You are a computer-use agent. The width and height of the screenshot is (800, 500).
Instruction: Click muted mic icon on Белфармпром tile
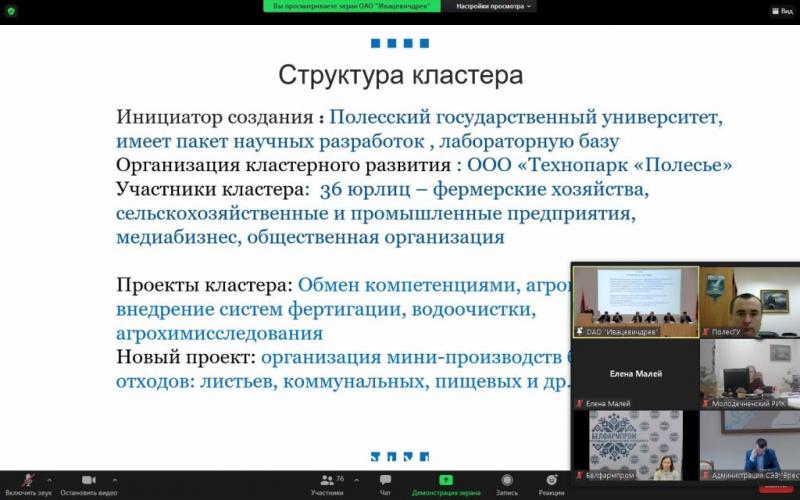pyautogui.click(x=580, y=475)
